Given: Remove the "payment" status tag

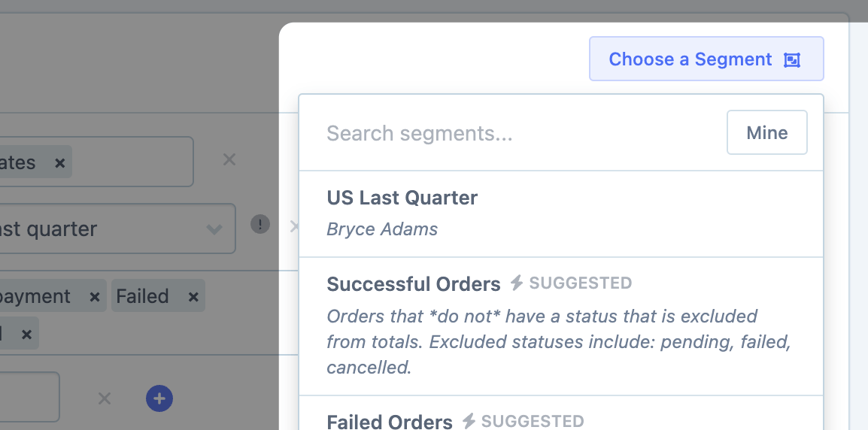Looking at the screenshot, I should pyautogui.click(x=95, y=297).
